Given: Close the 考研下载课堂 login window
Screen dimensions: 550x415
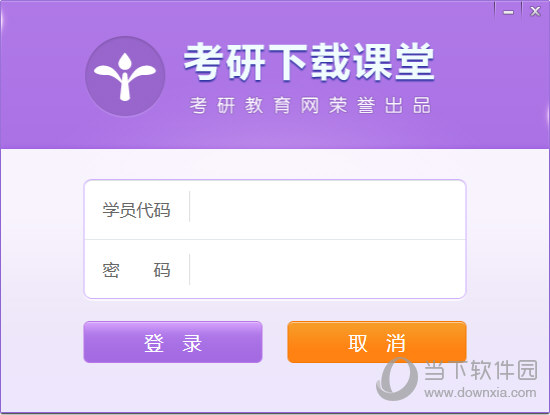Looking at the screenshot, I should [x=535, y=12].
